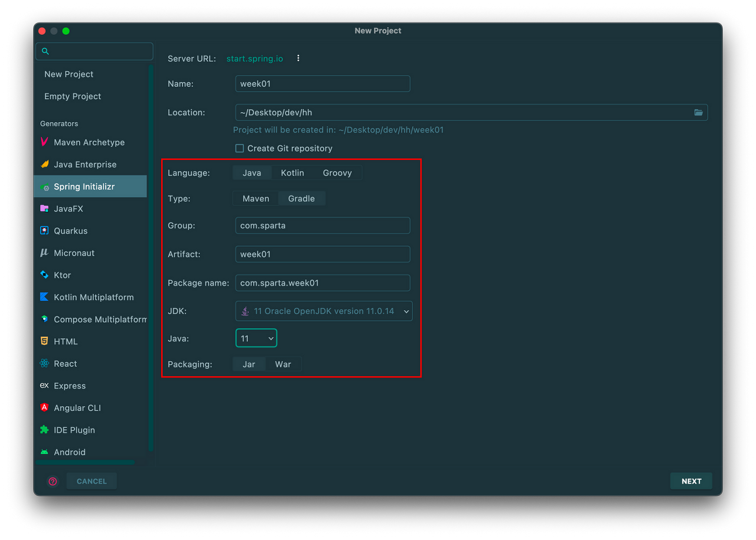This screenshot has height=540, width=756.
Task: Click the Spring Initializr leaf icon
Action: pos(44,186)
